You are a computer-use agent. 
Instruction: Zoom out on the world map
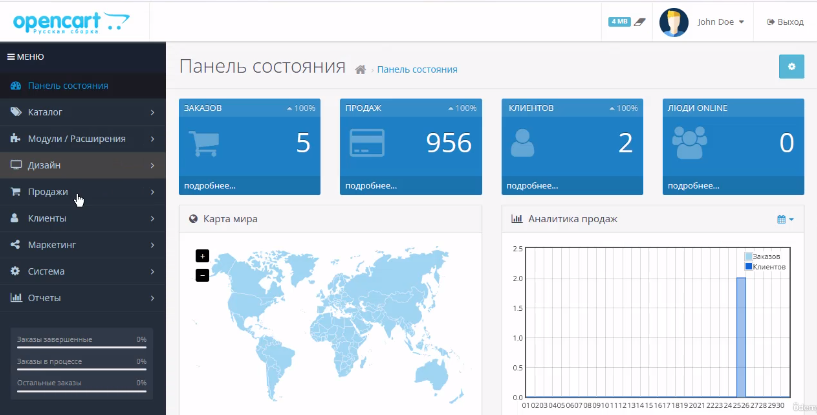point(202,275)
